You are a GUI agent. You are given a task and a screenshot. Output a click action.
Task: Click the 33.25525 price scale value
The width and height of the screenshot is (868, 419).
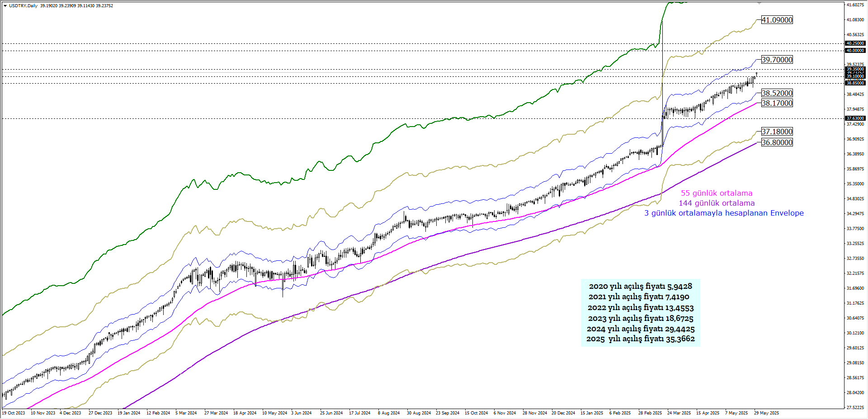coord(855,244)
